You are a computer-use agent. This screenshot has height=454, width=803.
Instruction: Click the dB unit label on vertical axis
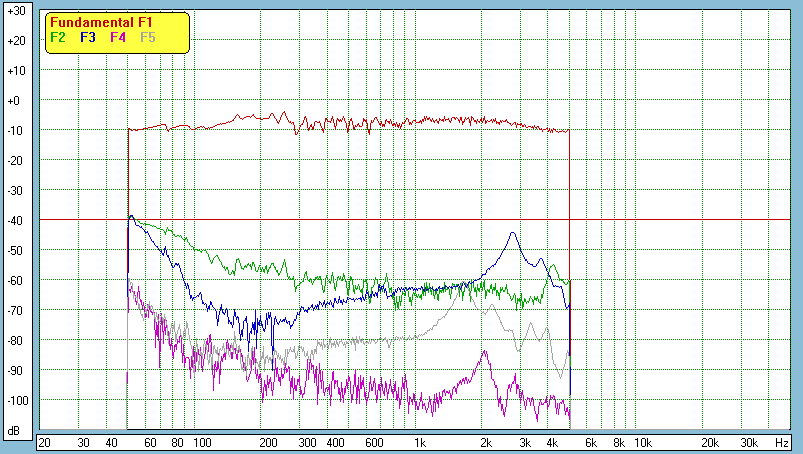[x=15, y=431]
